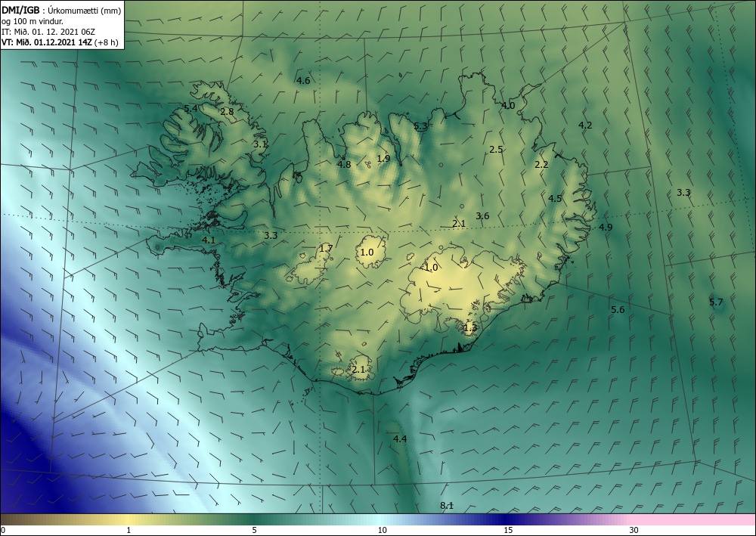Select the 3.6 value label
The image size is (756, 536).
coord(482,216)
